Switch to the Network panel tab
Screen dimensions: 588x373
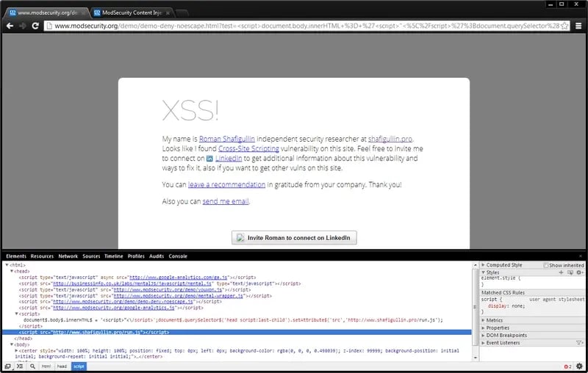pos(68,256)
